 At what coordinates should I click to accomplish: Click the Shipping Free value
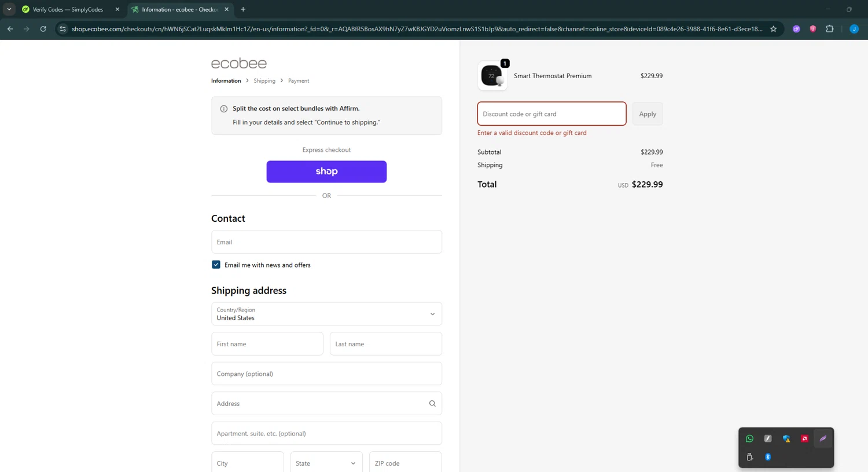[657, 165]
